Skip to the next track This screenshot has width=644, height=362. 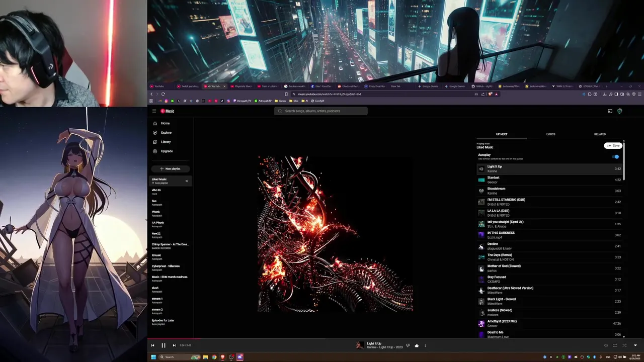click(x=174, y=345)
